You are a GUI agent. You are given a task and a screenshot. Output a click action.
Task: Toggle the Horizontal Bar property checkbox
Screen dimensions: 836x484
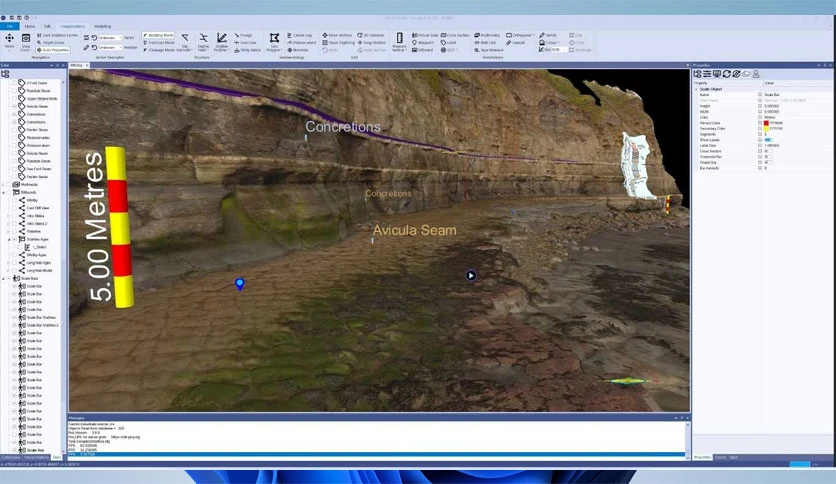pos(760,157)
